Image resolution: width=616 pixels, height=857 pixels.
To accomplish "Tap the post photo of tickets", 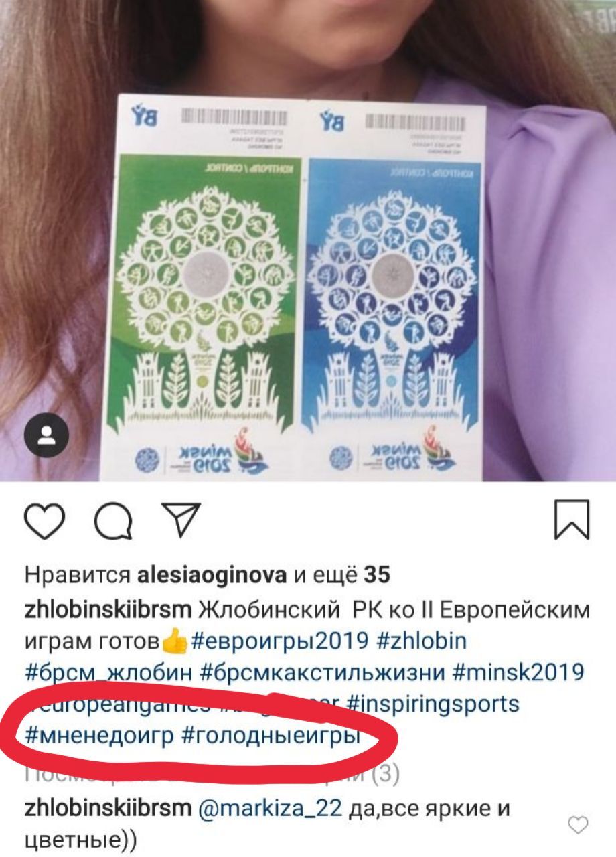I will 308,240.
